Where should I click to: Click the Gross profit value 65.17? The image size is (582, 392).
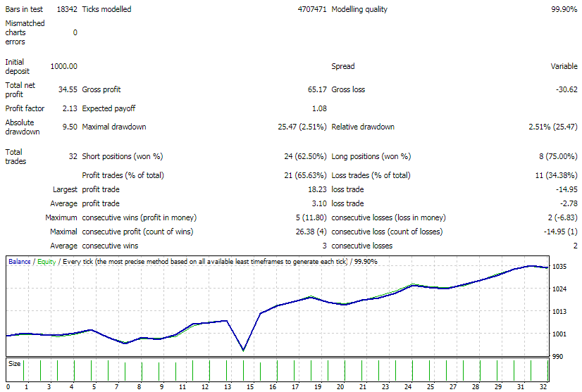pyautogui.click(x=317, y=90)
